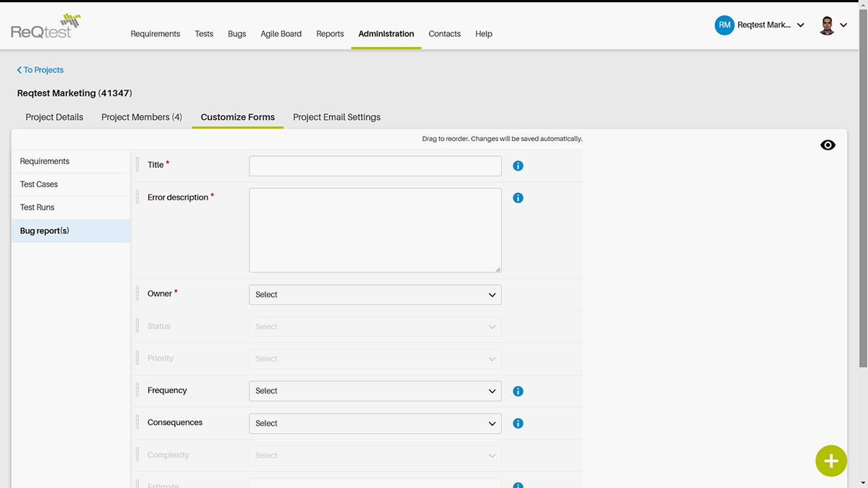The height and width of the screenshot is (488, 868).
Task: Click the info icon next to Frequency
Action: 518,391
